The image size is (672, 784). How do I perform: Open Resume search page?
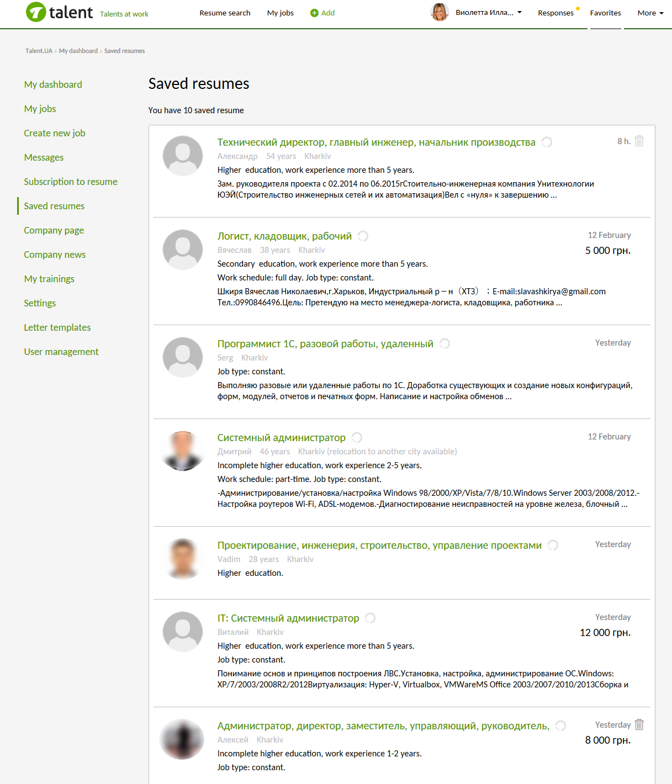(225, 13)
